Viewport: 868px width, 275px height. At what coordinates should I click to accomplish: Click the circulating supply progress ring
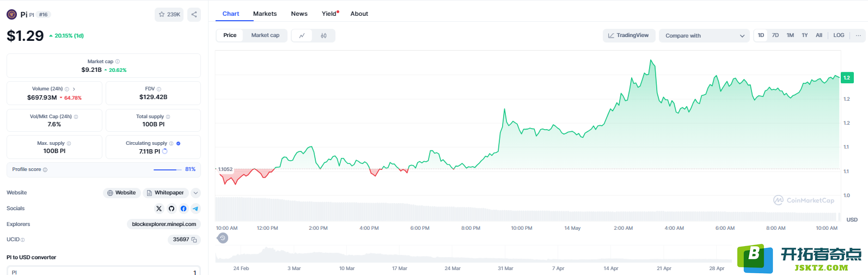(x=165, y=151)
